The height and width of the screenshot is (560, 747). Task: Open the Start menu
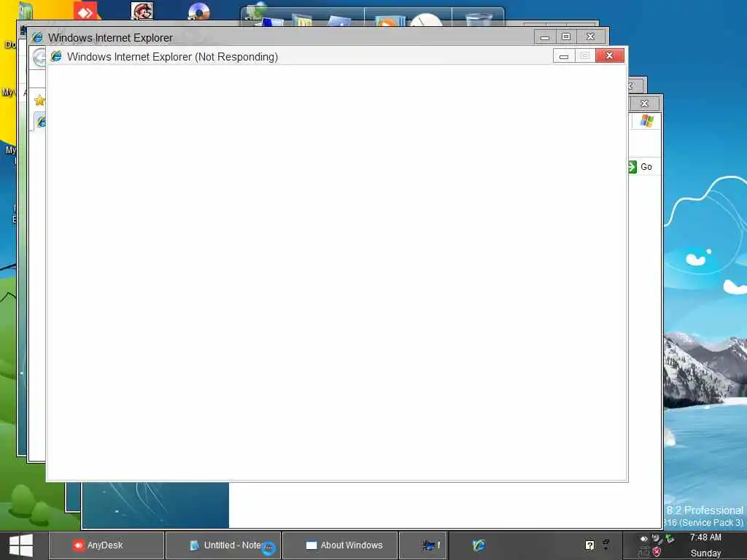pos(21,545)
